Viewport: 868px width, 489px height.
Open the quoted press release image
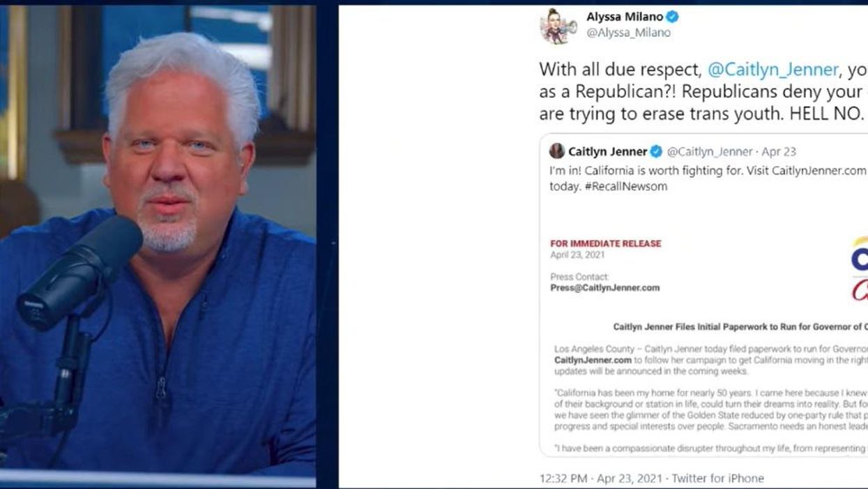(x=704, y=342)
